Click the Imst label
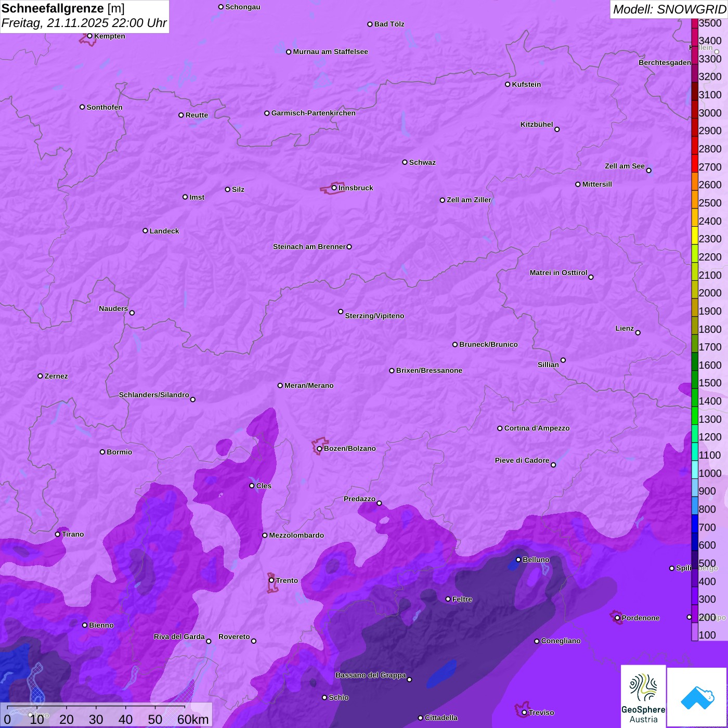Viewport: 728px width, 728px height. (x=197, y=197)
